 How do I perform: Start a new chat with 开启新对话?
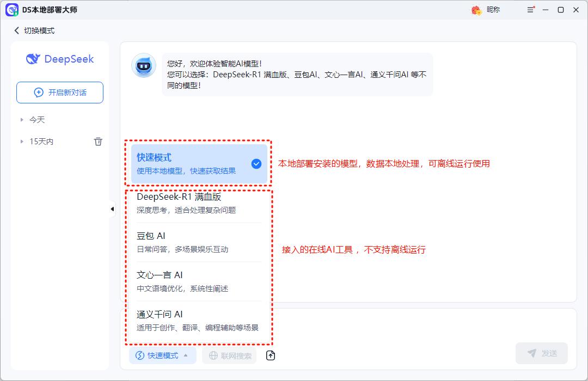click(60, 92)
